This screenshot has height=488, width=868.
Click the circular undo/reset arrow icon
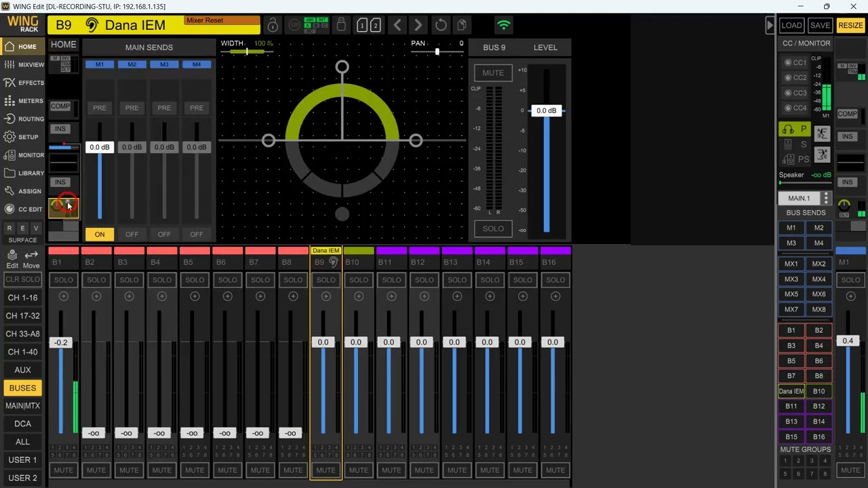tap(441, 25)
